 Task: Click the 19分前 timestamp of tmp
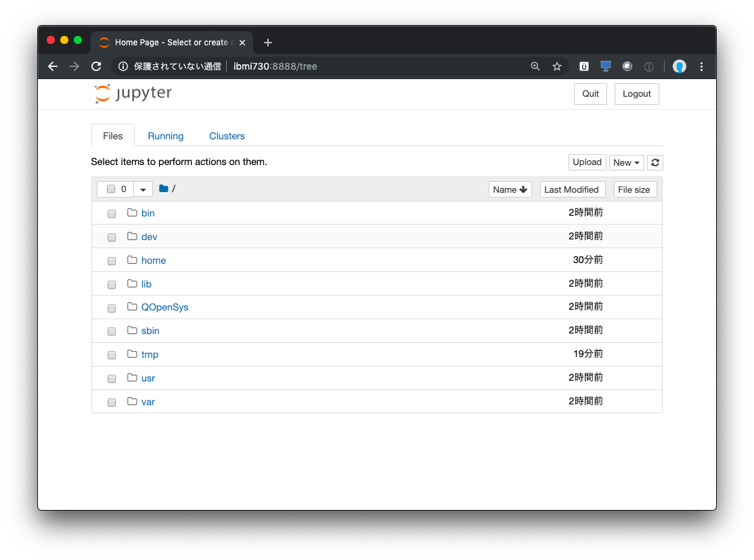(587, 354)
